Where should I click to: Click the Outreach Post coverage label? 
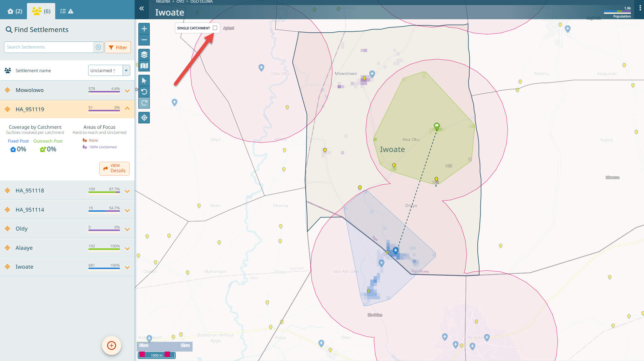(48, 141)
